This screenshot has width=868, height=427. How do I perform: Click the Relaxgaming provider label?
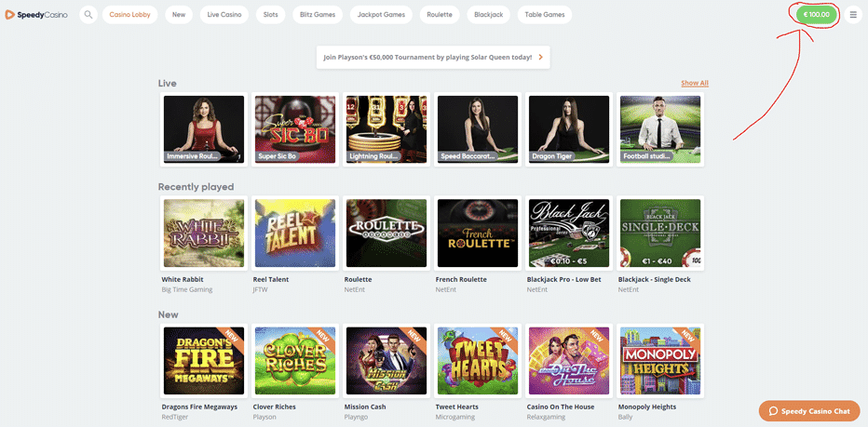tap(545, 417)
